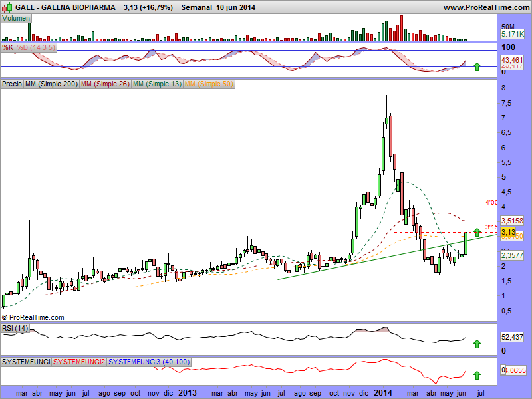Select the SYSTEMFUNGI label
The width and height of the screenshot is (532, 399).
click(x=26, y=362)
